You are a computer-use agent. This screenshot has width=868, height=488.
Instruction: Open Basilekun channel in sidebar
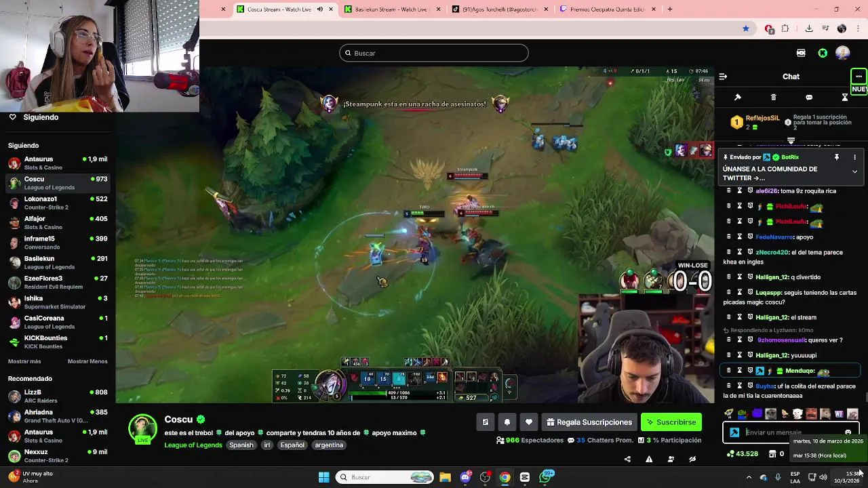[x=58, y=262]
